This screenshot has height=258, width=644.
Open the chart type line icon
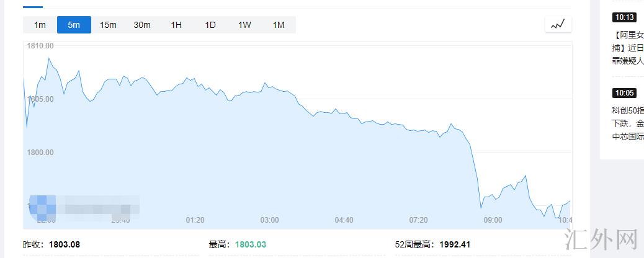pyautogui.click(x=558, y=25)
